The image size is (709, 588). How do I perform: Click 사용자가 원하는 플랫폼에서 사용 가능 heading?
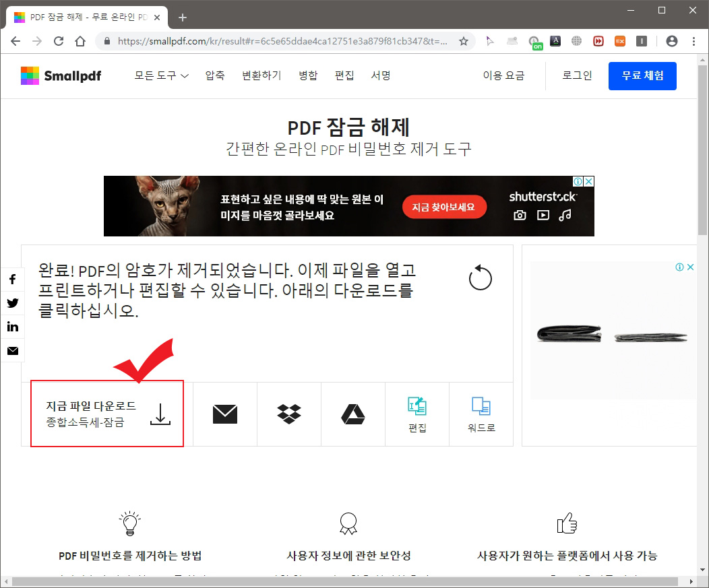(x=567, y=556)
